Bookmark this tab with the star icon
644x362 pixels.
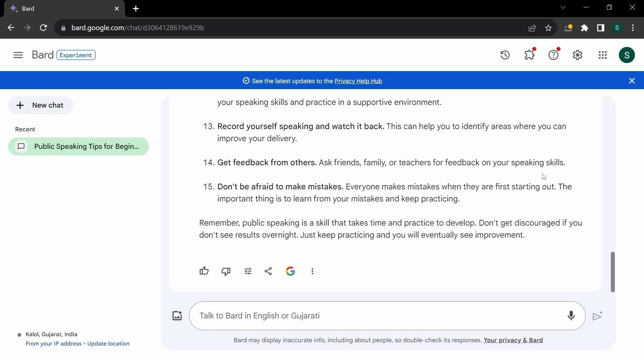pos(548,28)
